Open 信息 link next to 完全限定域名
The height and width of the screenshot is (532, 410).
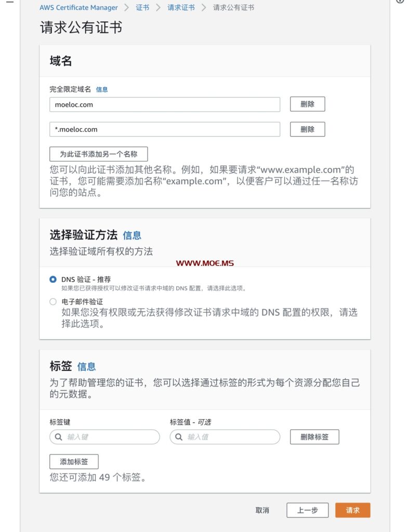click(x=102, y=89)
